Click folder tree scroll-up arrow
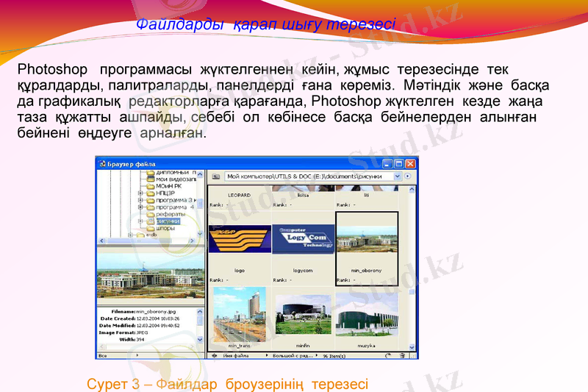This screenshot has height=392, width=588. point(200,175)
